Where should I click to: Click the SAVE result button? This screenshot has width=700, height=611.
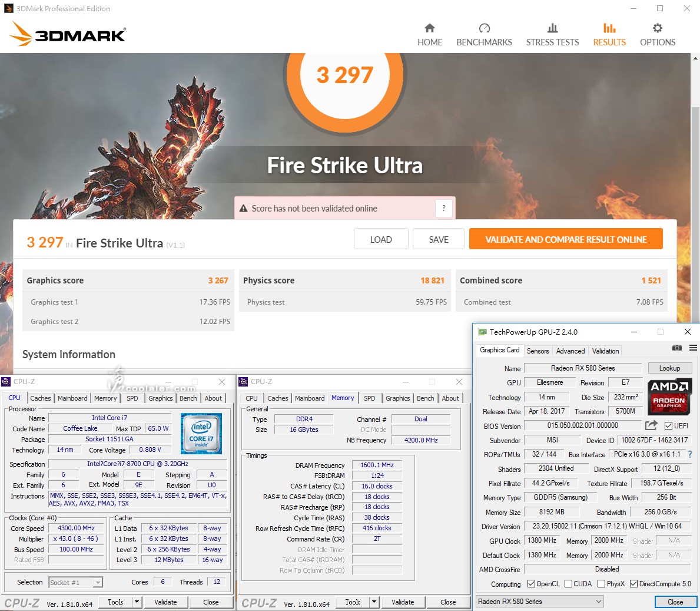tap(439, 239)
